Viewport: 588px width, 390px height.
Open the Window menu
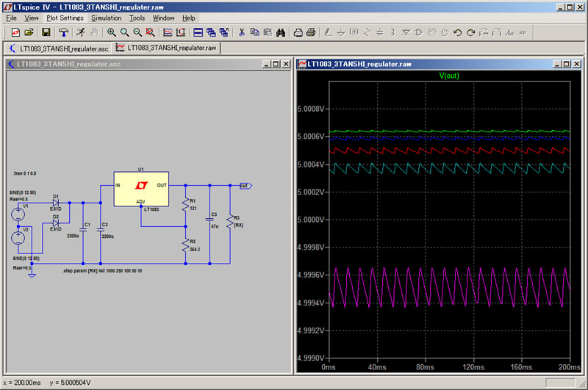click(163, 18)
